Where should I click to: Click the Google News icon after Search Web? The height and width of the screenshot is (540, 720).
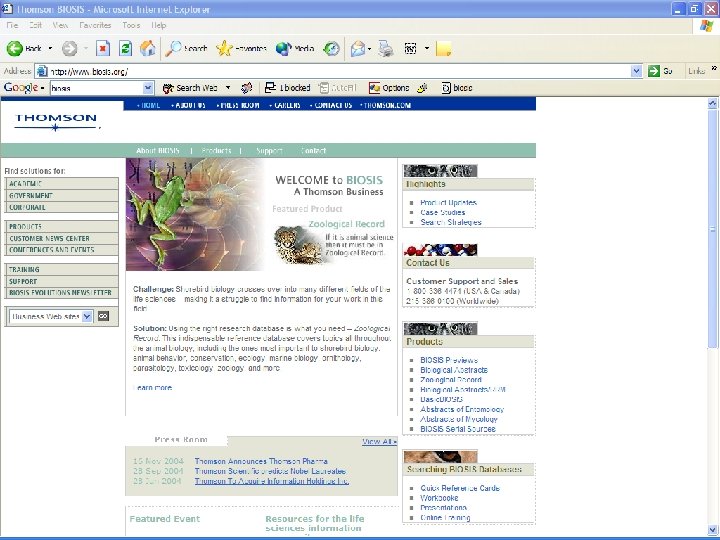247,88
